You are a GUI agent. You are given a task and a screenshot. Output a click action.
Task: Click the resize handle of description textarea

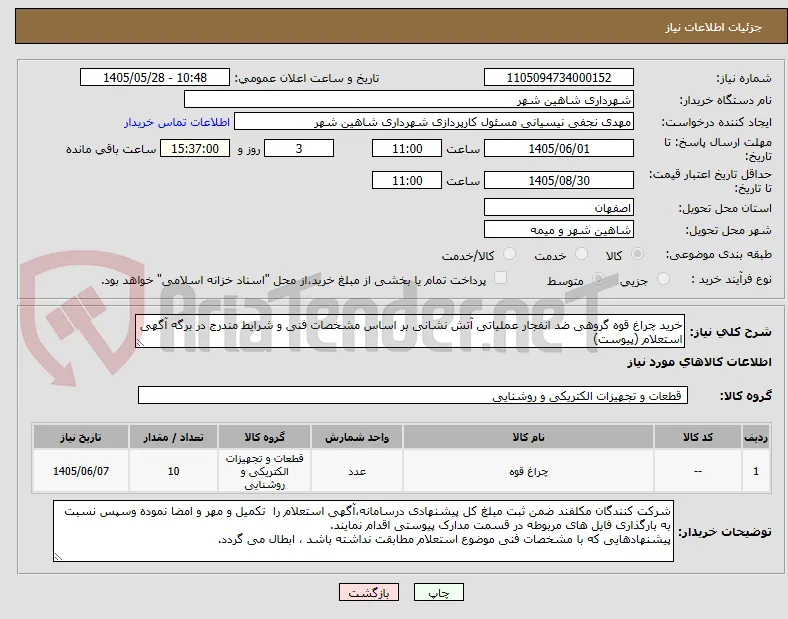(140, 343)
